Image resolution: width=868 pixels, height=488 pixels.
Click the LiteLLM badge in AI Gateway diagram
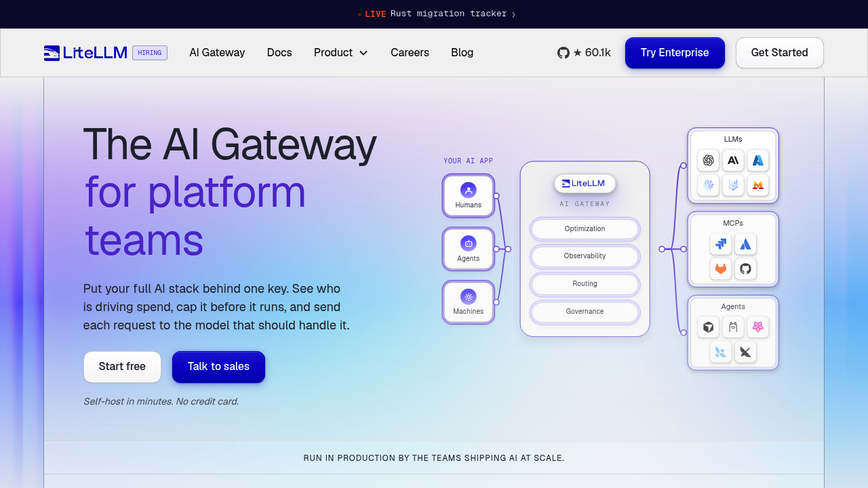(x=585, y=184)
